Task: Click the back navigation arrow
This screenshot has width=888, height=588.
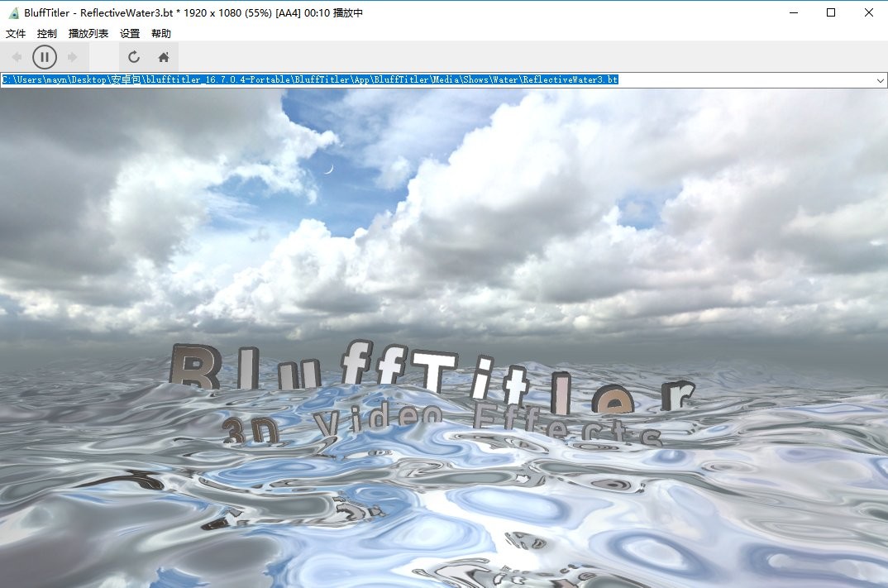Action: [x=15, y=56]
